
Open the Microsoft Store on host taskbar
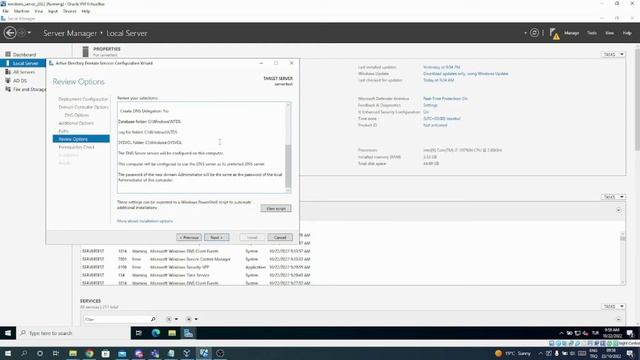pyautogui.click(x=105, y=353)
